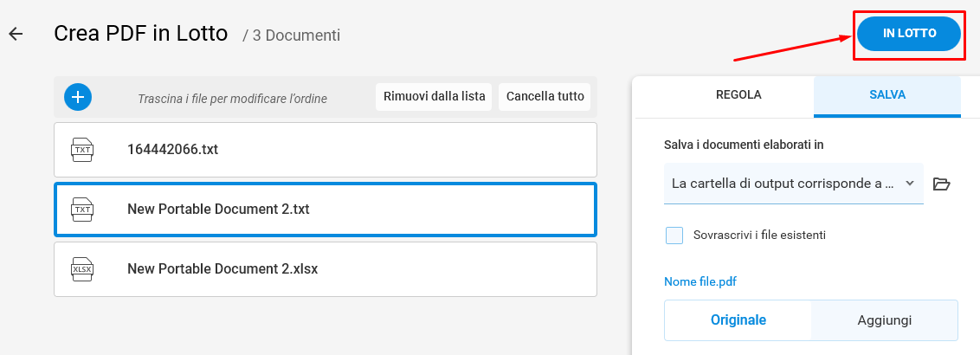
Task: Click the TXT icon of New Portable Document 2.txt
Action: coord(82,210)
